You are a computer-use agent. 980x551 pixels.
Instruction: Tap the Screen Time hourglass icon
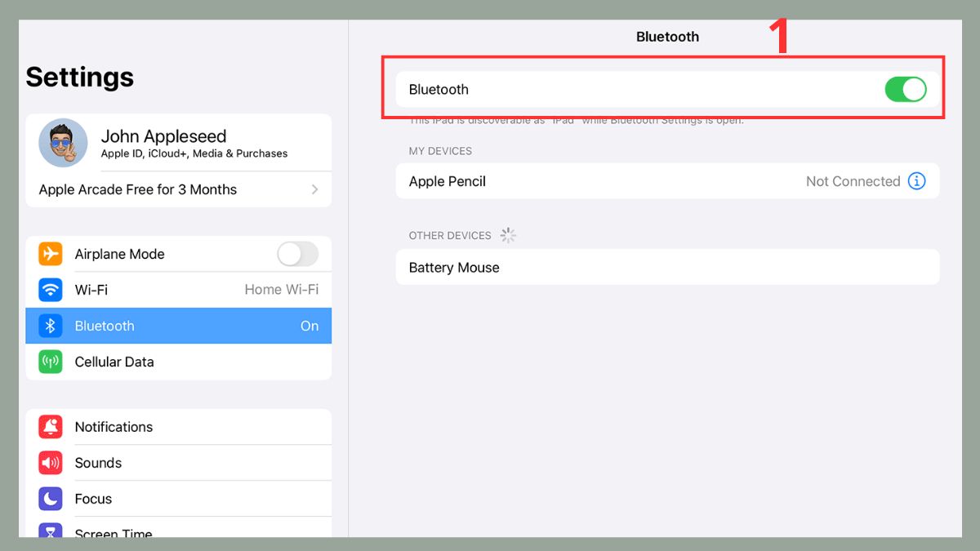click(x=50, y=532)
